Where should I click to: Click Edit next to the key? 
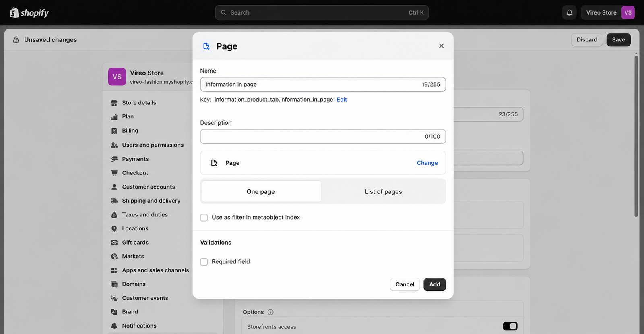point(342,100)
